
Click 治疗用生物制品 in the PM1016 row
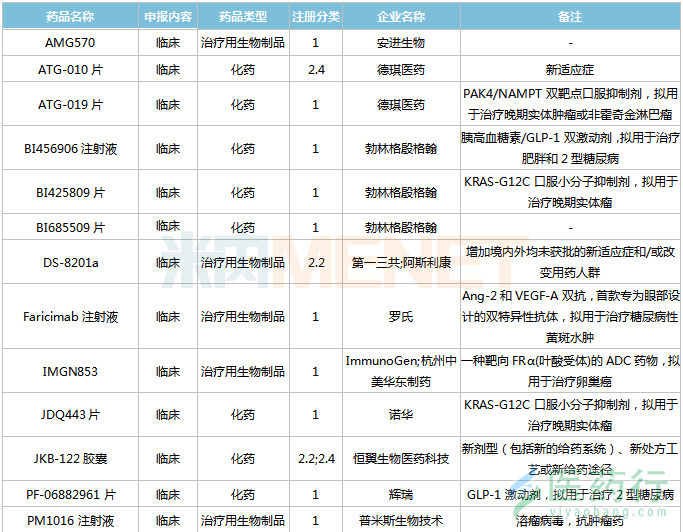click(243, 520)
